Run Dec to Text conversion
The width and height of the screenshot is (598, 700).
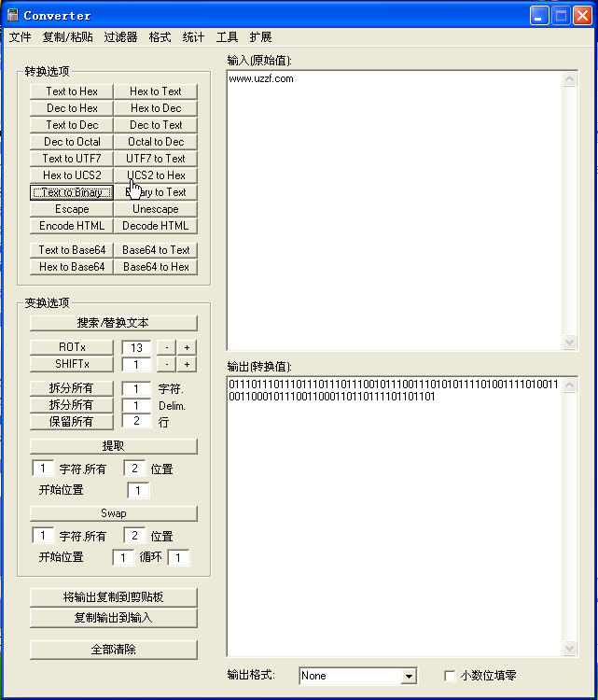point(156,125)
